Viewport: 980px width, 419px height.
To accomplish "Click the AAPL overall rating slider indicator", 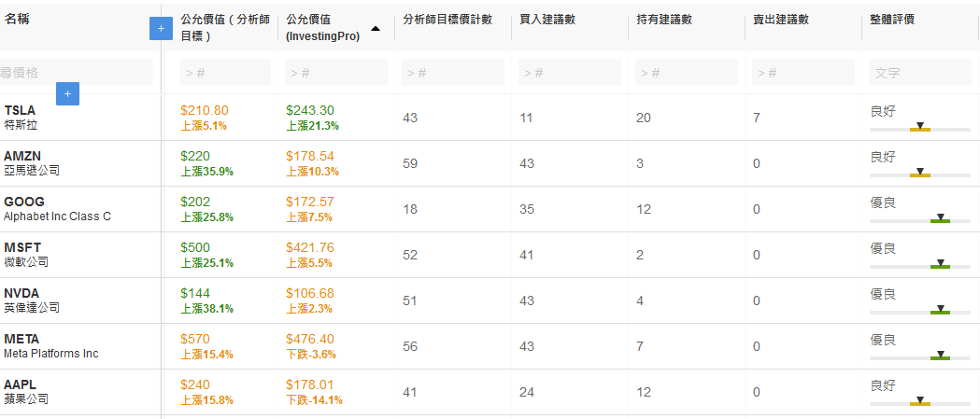I will [x=919, y=400].
